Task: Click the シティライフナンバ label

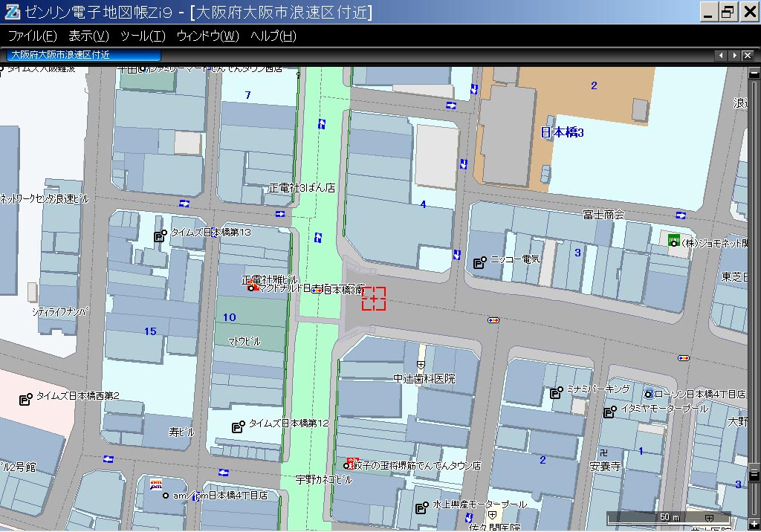Action: [x=61, y=311]
